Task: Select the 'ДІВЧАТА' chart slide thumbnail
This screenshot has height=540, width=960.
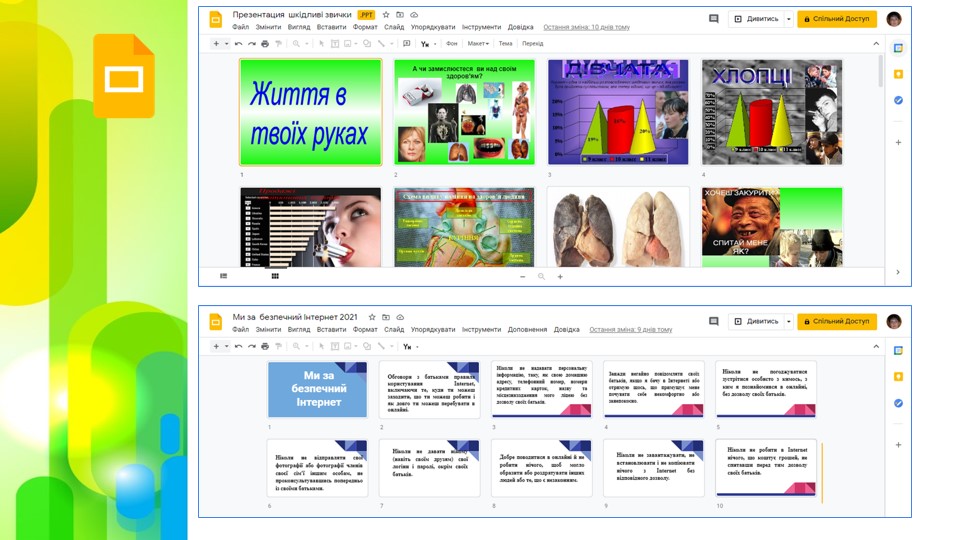Action: pos(618,112)
